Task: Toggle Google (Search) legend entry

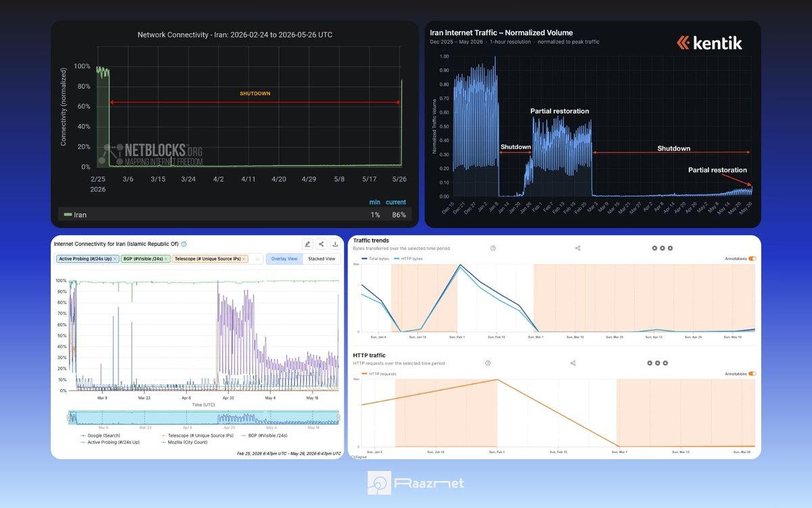Action: point(100,436)
